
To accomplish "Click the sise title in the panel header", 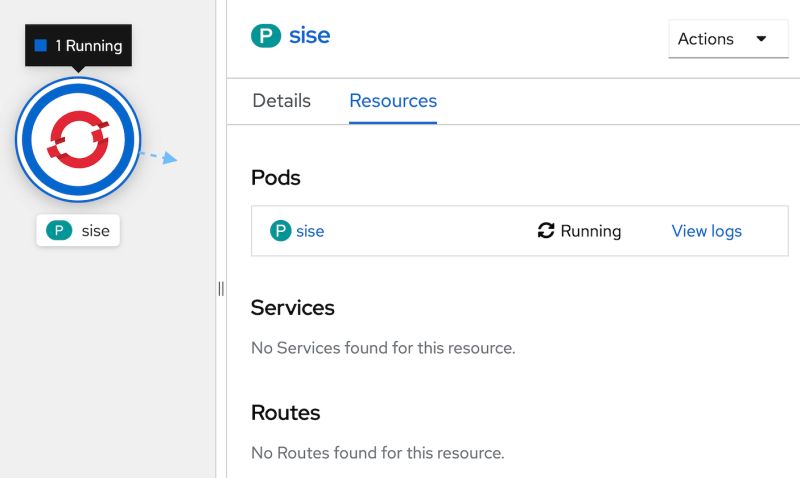I will tap(309, 36).
